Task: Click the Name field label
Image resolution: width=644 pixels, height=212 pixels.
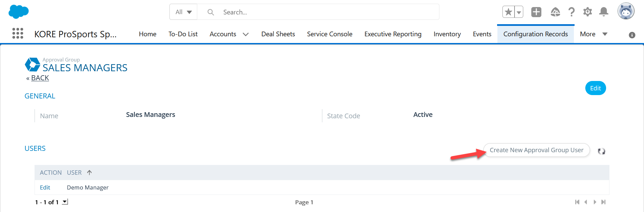Action: (49, 116)
